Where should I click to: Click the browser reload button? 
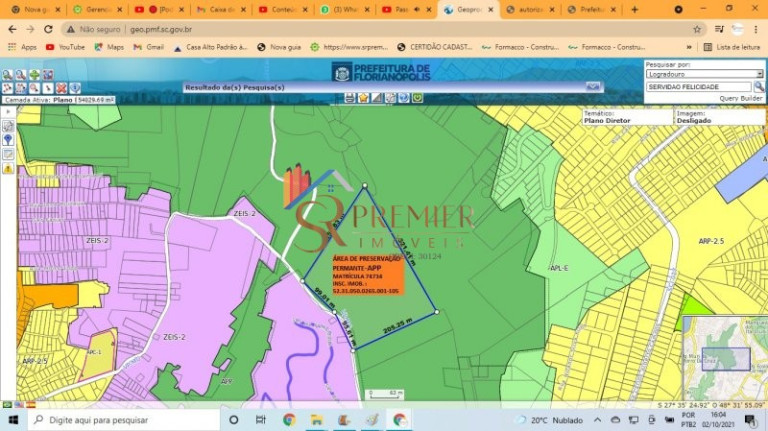click(48, 29)
